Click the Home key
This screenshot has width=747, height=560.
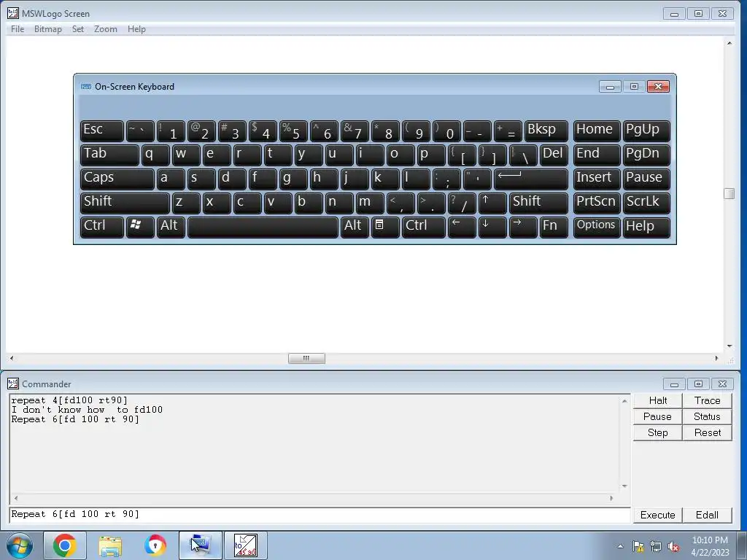[x=597, y=131]
